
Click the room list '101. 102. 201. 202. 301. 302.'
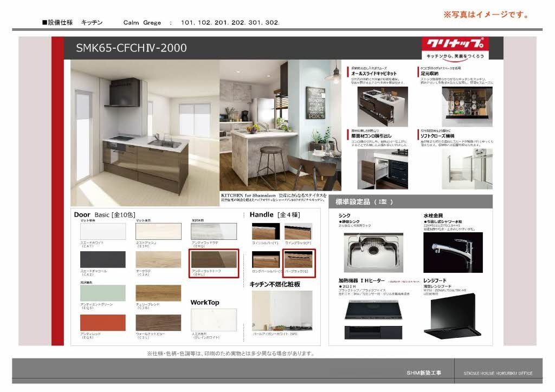pos(230,23)
